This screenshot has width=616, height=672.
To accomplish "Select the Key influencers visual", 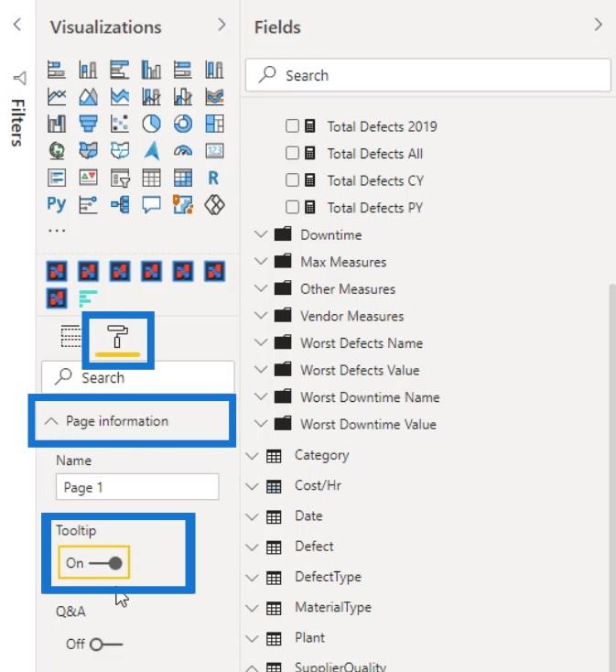I will point(88,205).
